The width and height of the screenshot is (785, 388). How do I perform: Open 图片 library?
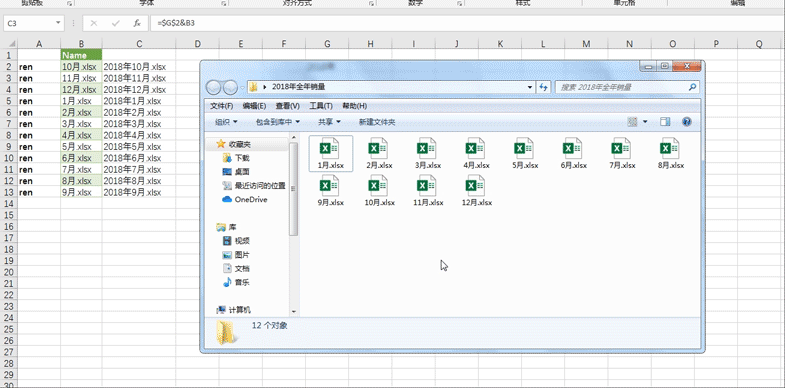(x=236, y=255)
